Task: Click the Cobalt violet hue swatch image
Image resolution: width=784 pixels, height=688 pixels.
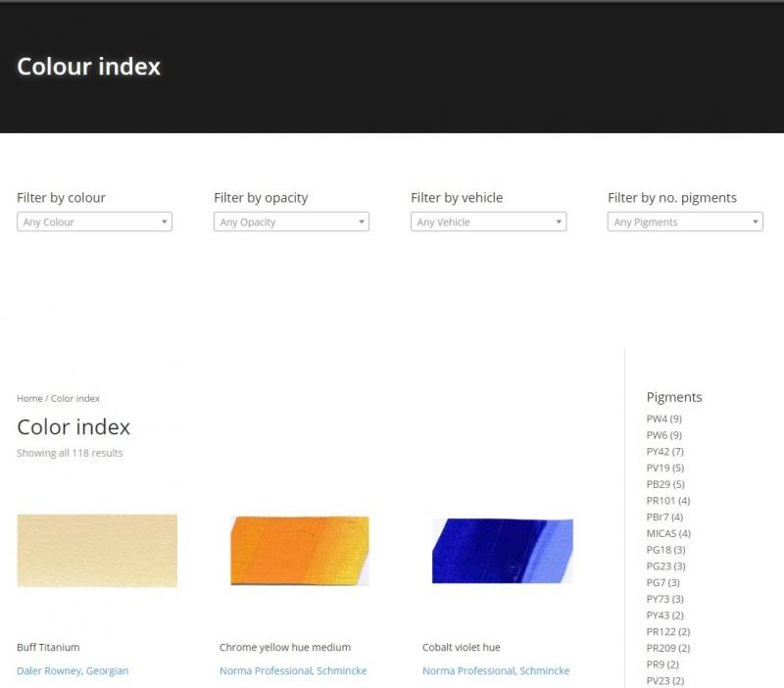Action: [x=502, y=551]
